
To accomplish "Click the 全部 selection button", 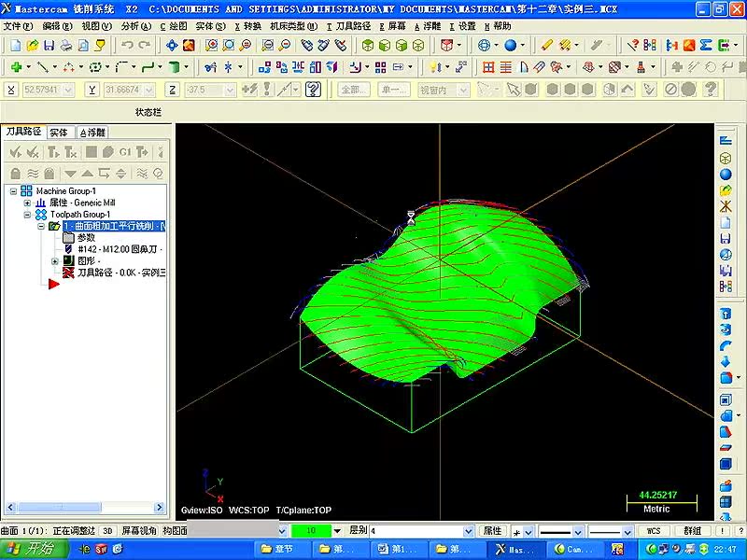I will coord(354,90).
